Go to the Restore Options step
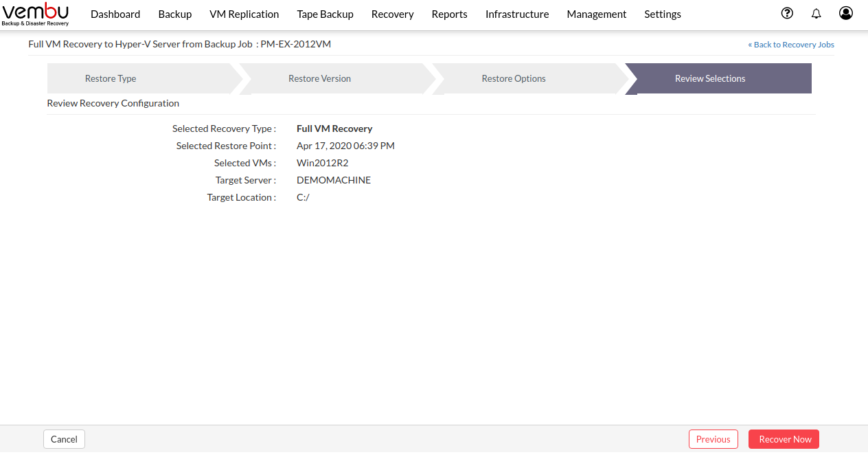868x457 pixels. pos(530,78)
